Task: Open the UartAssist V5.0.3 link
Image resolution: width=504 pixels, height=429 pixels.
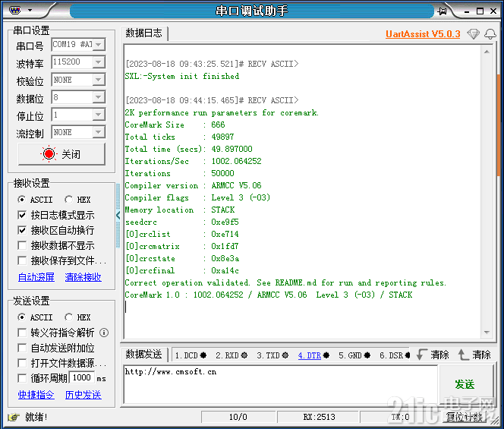Action: tap(423, 33)
